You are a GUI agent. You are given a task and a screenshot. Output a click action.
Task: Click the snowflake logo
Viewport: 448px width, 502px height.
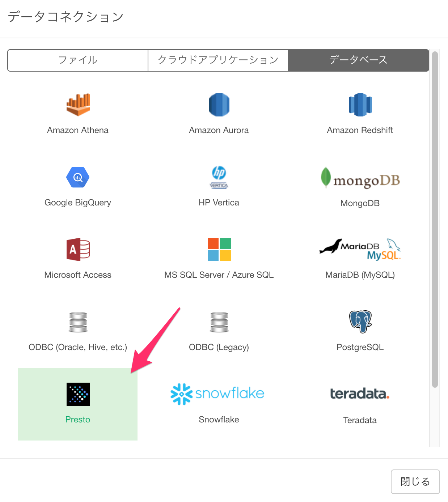coord(217,394)
